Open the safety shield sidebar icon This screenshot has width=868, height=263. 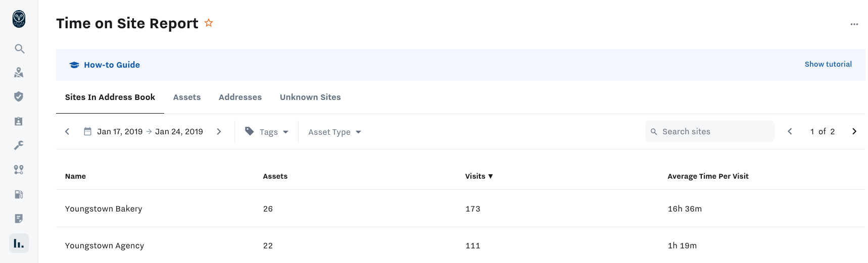tap(19, 96)
